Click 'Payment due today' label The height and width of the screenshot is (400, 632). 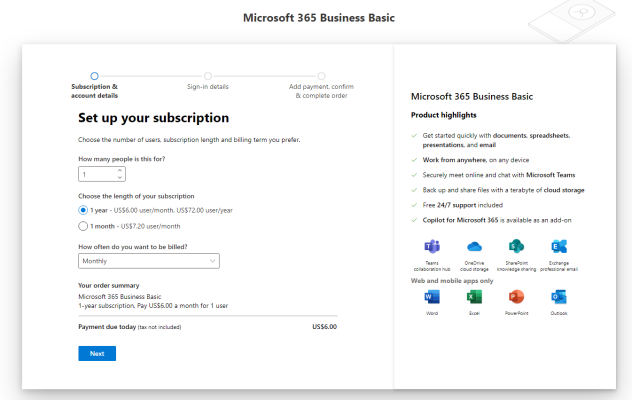(x=107, y=327)
